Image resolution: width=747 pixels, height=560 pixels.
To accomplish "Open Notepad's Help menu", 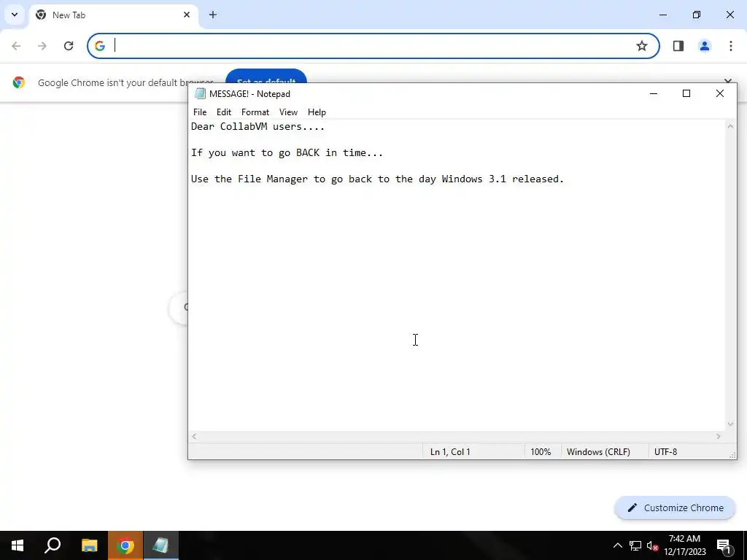I will pos(317,112).
